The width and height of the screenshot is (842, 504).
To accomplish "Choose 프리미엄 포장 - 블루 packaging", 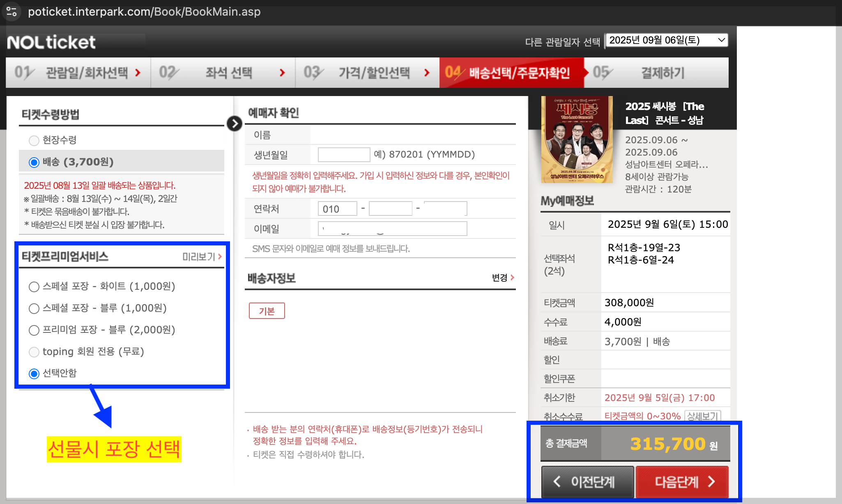I will point(34,330).
